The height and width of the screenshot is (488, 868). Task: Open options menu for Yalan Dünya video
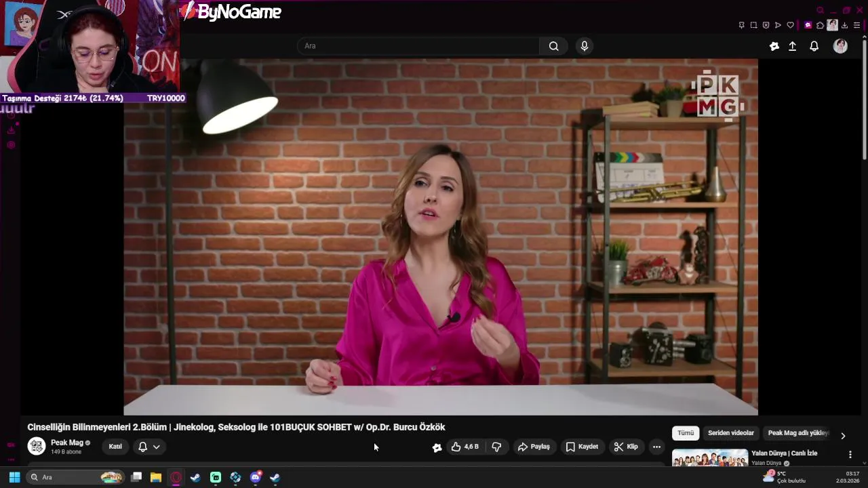pyautogui.click(x=850, y=455)
